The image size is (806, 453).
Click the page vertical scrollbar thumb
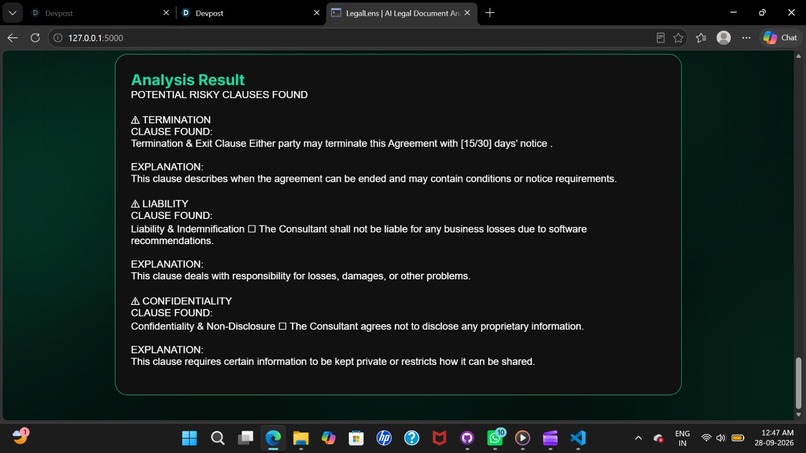[x=798, y=383]
